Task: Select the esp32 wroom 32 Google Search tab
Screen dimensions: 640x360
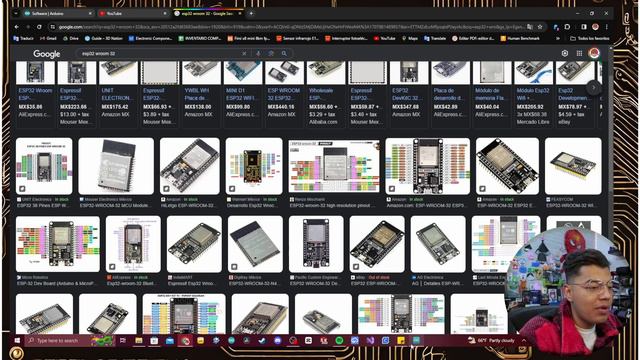Action: (x=208, y=13)
